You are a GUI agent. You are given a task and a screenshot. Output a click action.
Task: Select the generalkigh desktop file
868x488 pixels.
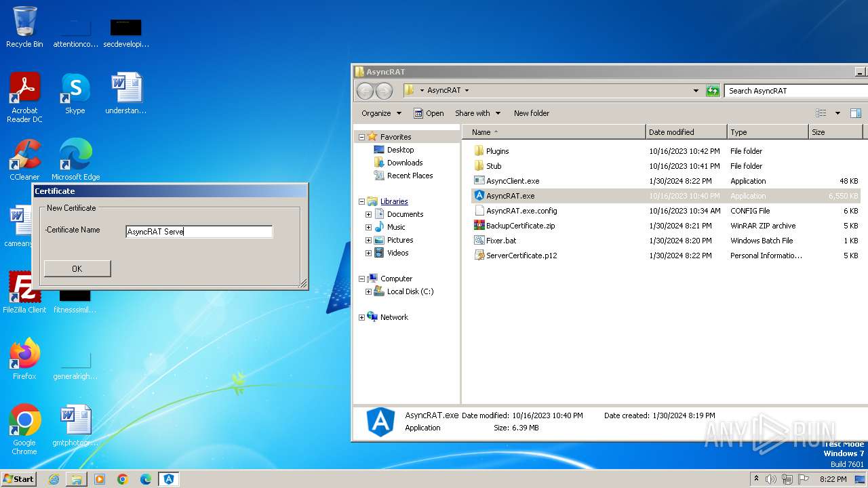pyautogui.click(x=75, y=365)
